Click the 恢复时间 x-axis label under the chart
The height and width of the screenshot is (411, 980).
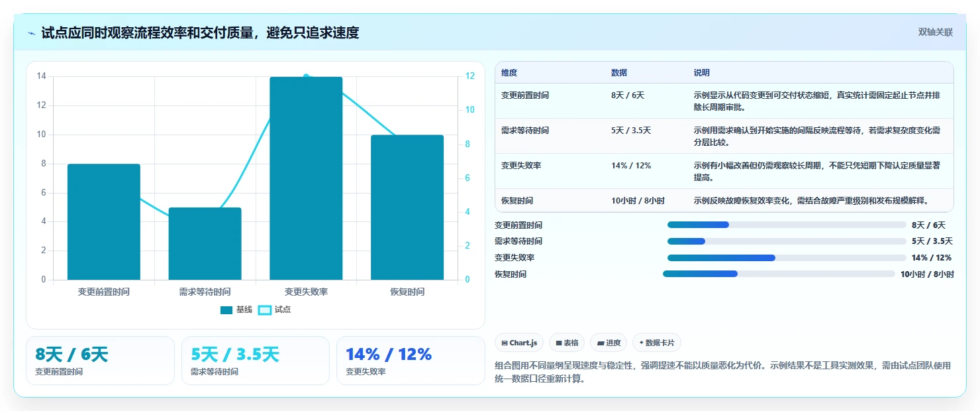407,292
